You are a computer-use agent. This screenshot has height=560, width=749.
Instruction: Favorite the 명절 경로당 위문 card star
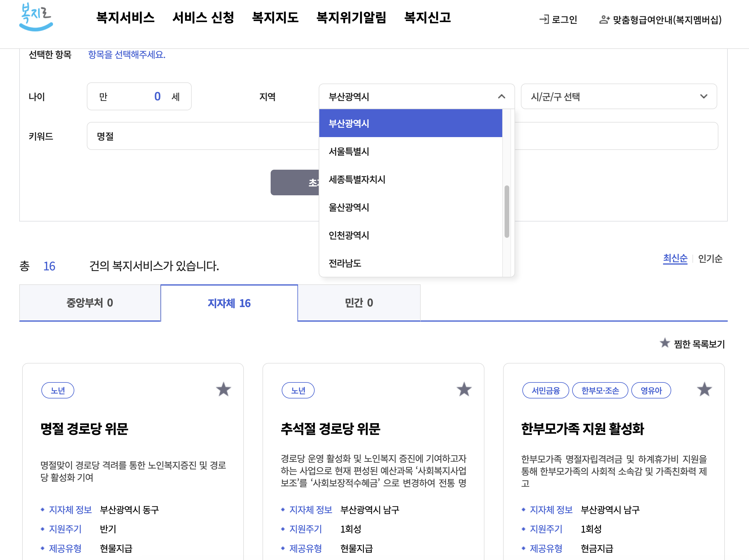pos(223,389)
